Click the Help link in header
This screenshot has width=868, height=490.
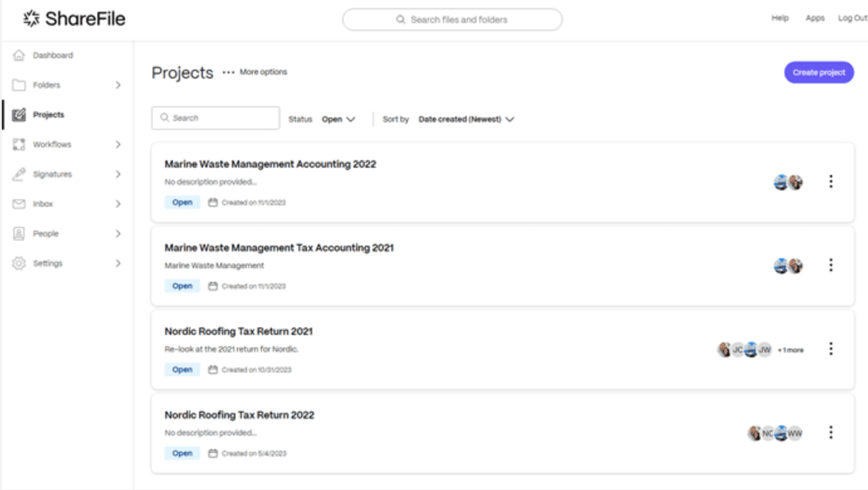coord(780,19)
